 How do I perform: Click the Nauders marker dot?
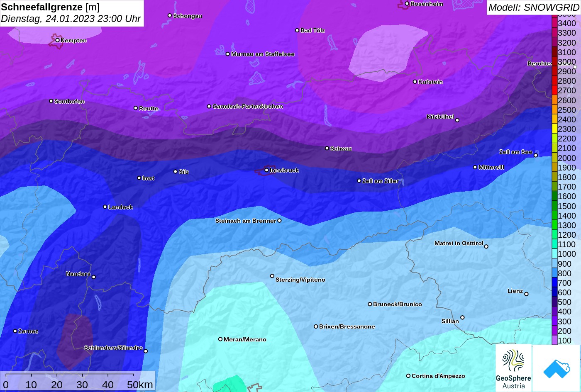tap(94, 277)
